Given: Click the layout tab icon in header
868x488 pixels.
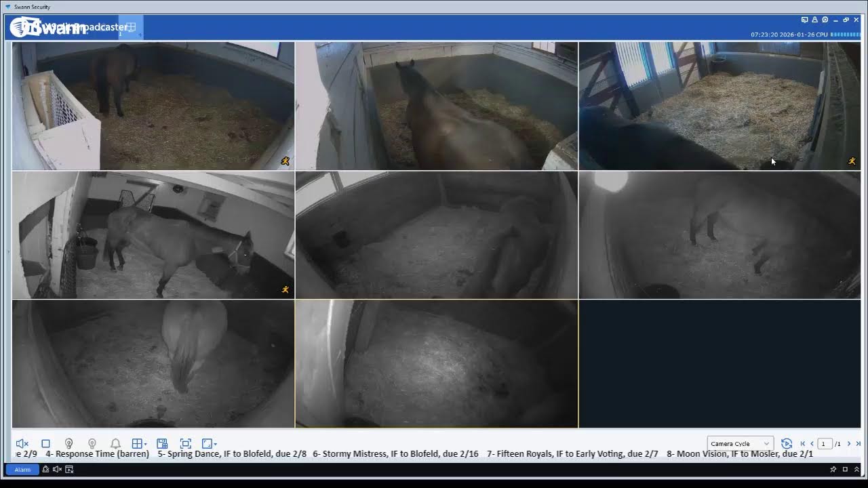Looking at the screenshot, I should click(132, 27).
